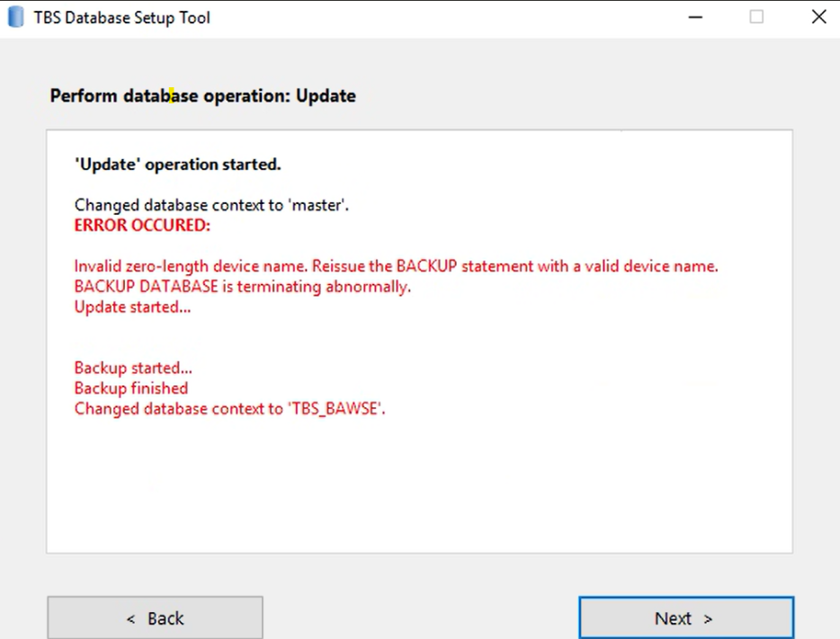Minimize the TBS Database Setup Tool window

[x=695, y=17]
